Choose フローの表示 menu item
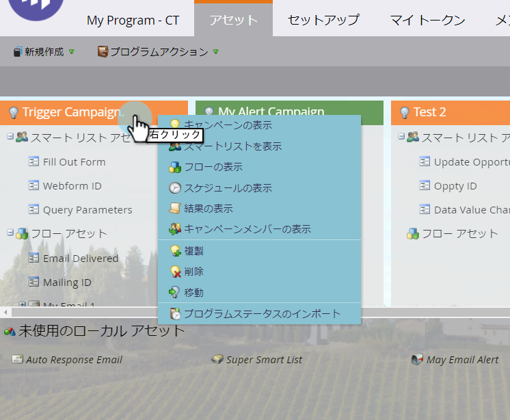 point(259,167)
